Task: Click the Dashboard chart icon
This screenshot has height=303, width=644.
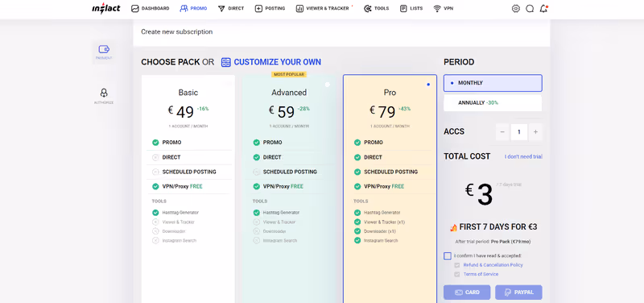Action: [x=135, y=8]
